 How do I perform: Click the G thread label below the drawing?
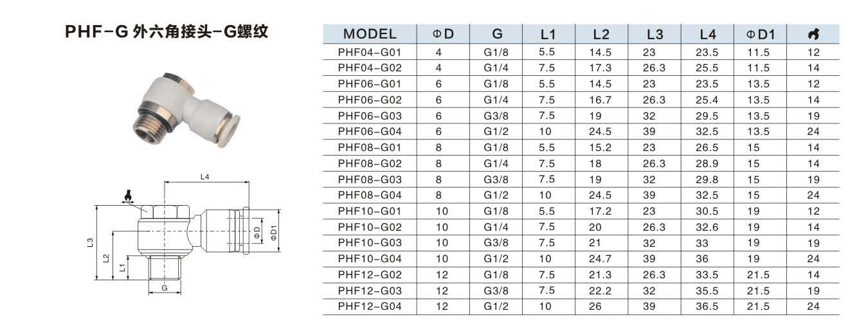165,289
